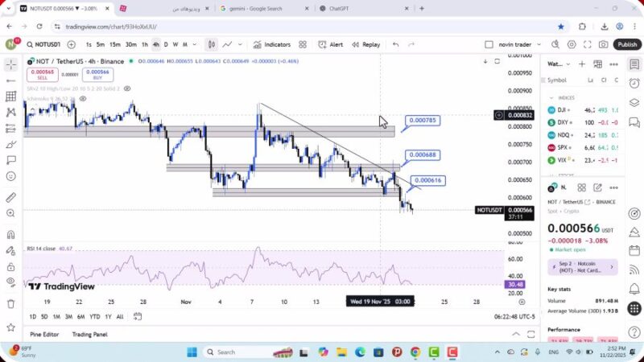Create an Alert from top toolbar
Image resolution: width=644 pixels, height=362 pixels.
click(x=330, y=44)
